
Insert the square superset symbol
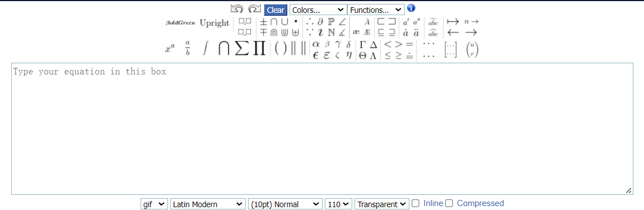click(x=392, y=22)
